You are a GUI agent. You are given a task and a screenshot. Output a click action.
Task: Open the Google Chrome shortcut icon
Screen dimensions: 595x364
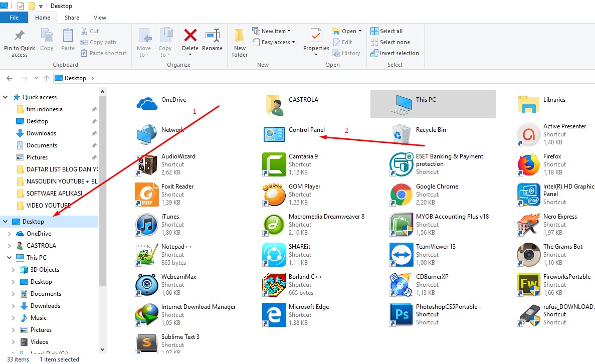(401, 195)
